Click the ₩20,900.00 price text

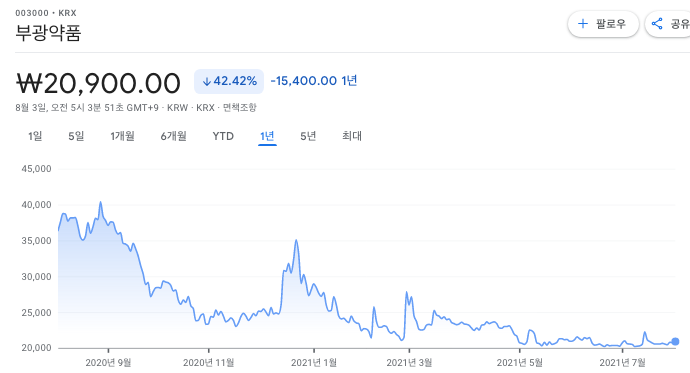pos(99,83)
